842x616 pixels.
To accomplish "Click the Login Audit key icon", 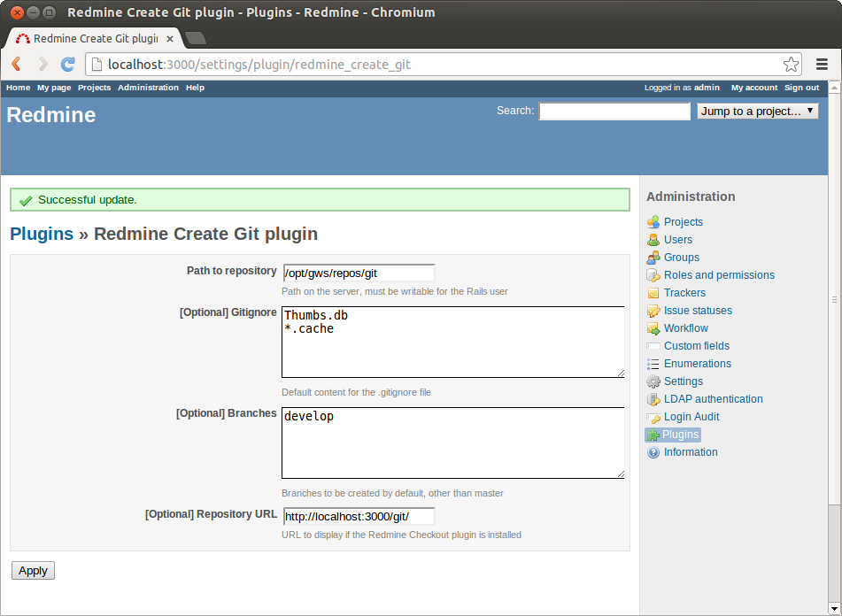I will pos(653,416).
